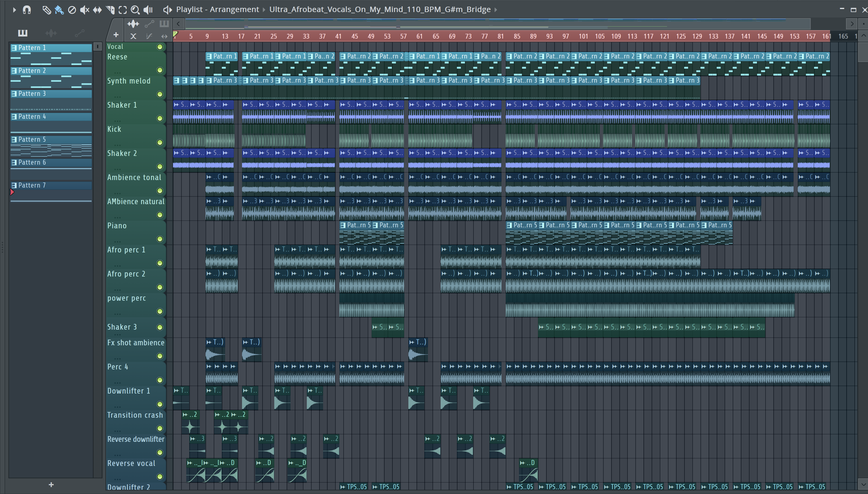Select the Draw pencil tool
Viewport: 868px width, 494px height.
click(x=46, y=10)
